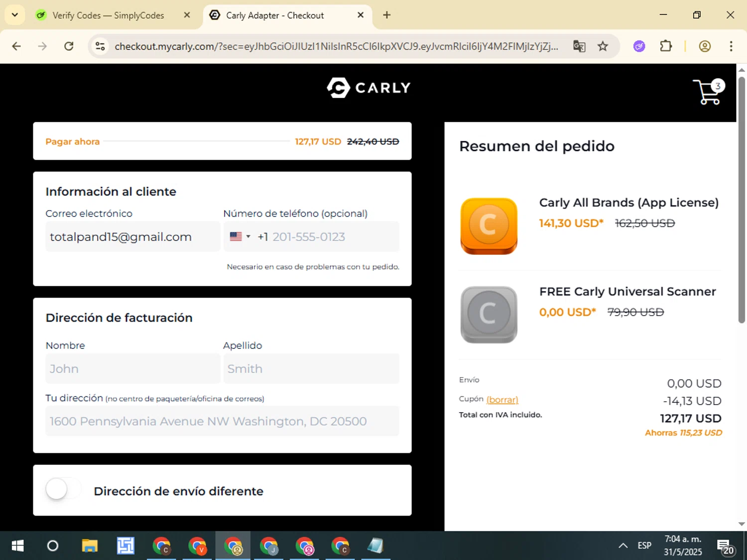747x560 pixels.
Task: Click ESP language indicator
Action: pyautogui.click(x=644, y=546)
